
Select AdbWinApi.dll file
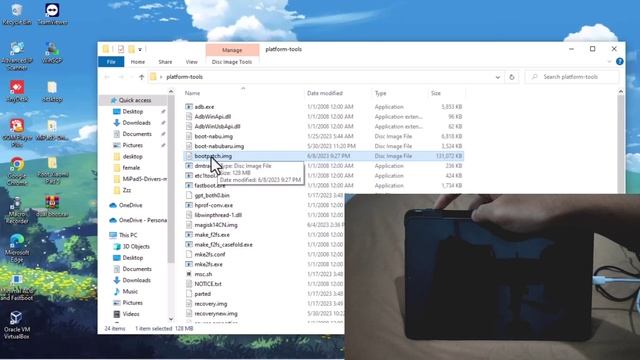tap(212, 116)
